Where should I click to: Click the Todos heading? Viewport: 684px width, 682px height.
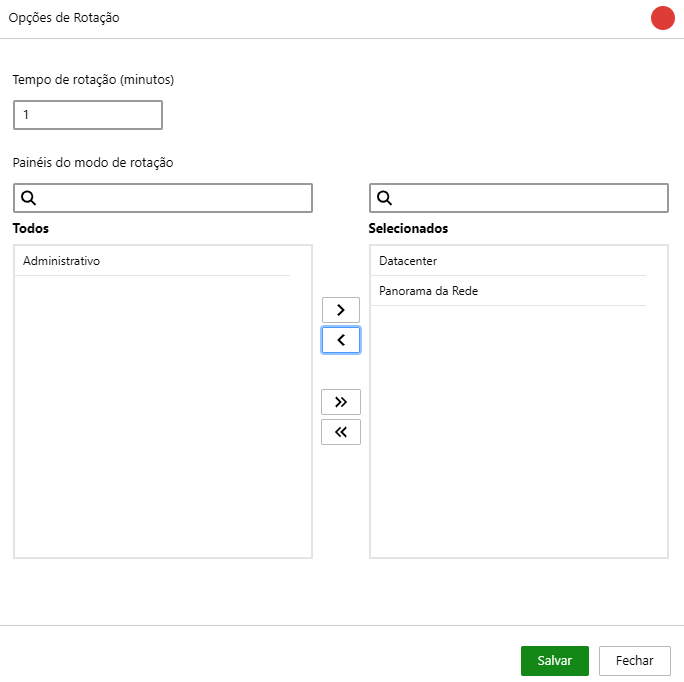click(31, 228)
